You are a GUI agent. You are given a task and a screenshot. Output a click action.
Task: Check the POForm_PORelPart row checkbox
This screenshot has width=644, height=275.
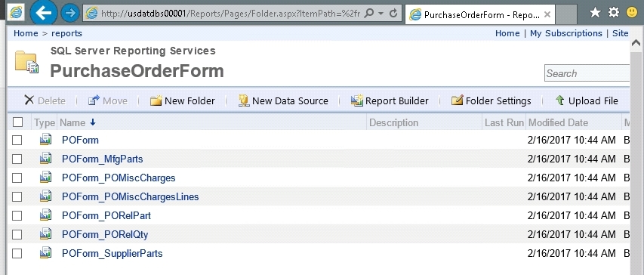[x=17, y=216]
